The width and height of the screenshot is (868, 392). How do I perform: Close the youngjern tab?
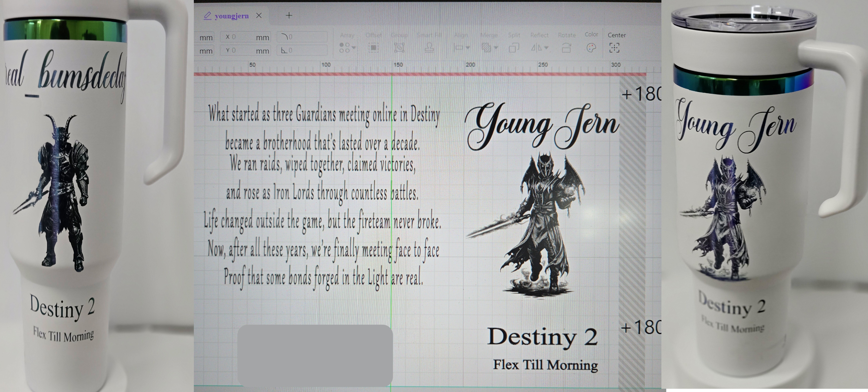pos(259,15)
